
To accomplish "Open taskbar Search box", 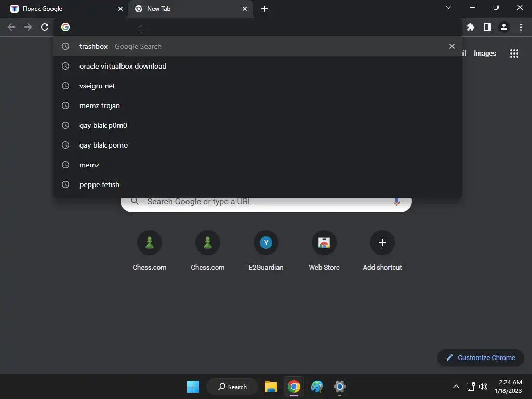I will [232, 387].
